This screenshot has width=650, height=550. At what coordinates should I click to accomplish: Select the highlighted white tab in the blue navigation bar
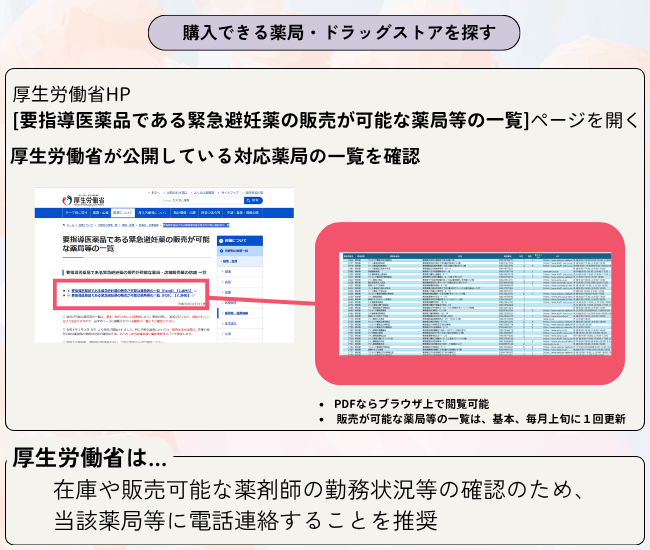[x=123, y=213]
